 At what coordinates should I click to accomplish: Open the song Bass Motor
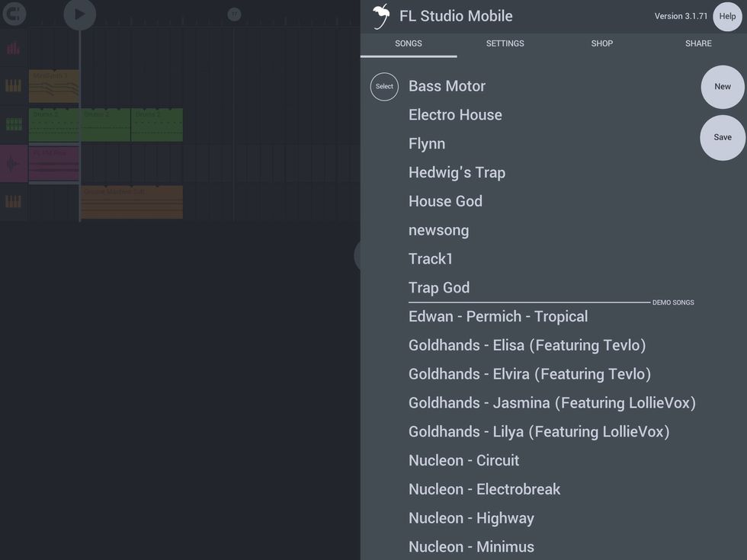(447, 86)
